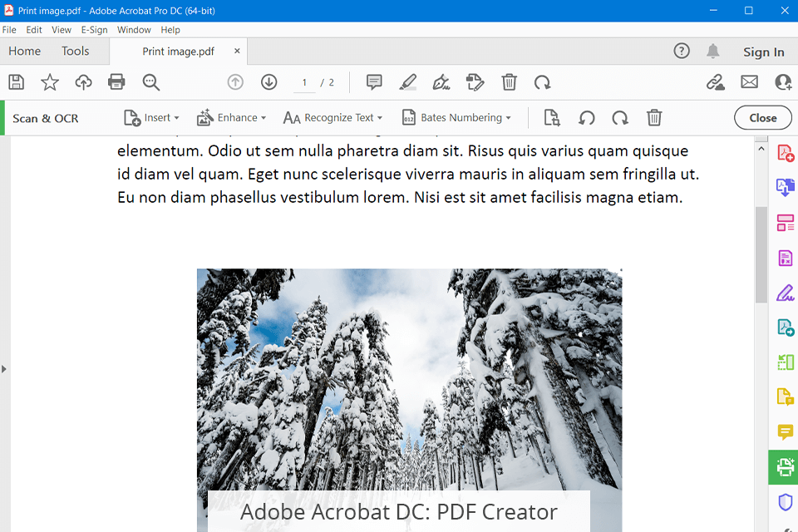The image size is (798, 532).
Task: Open the teal file-with-arrow icon in right pane
Action: [786, 328]
